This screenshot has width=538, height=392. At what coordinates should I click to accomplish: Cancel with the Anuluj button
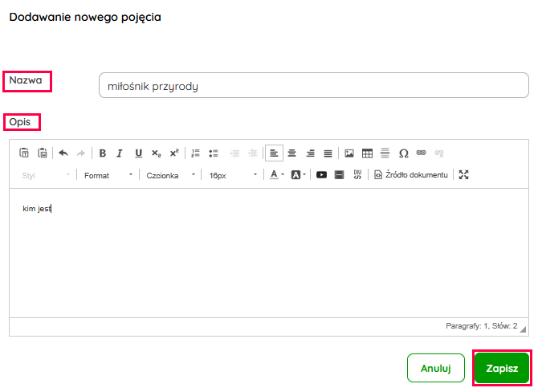click(436, 369)
